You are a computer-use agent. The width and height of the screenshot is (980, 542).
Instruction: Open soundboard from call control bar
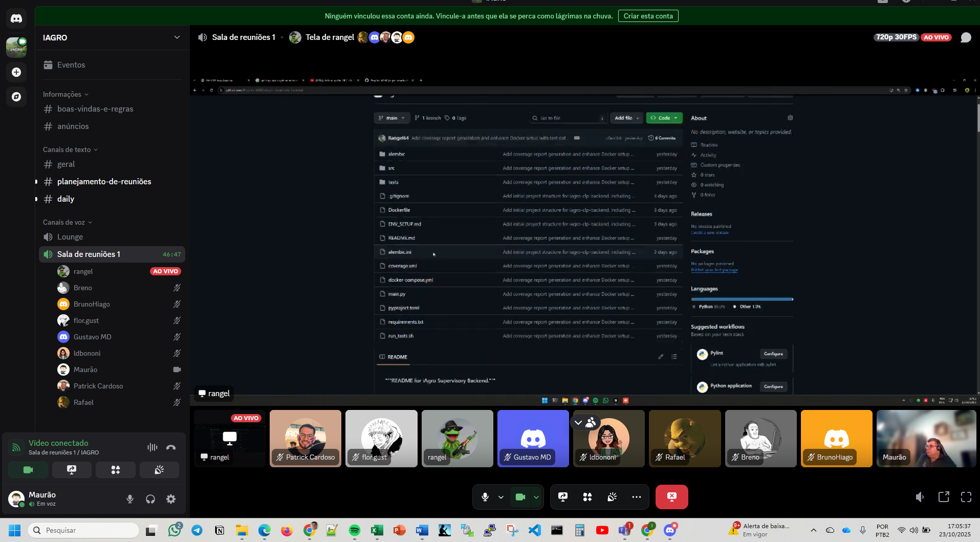(x=612, y=496)
